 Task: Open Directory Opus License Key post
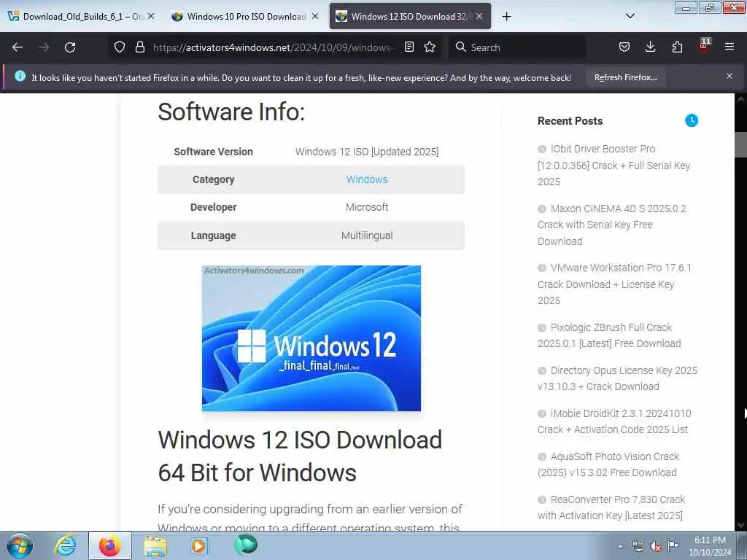(617, 378)
